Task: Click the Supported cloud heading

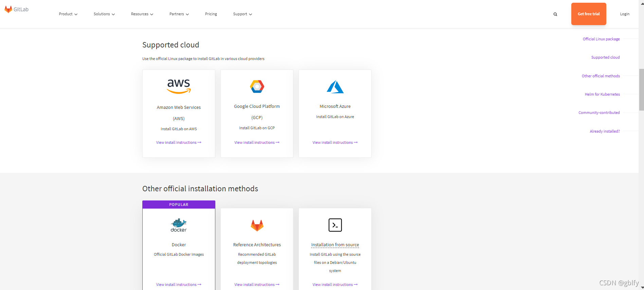Action: point(171,45)
